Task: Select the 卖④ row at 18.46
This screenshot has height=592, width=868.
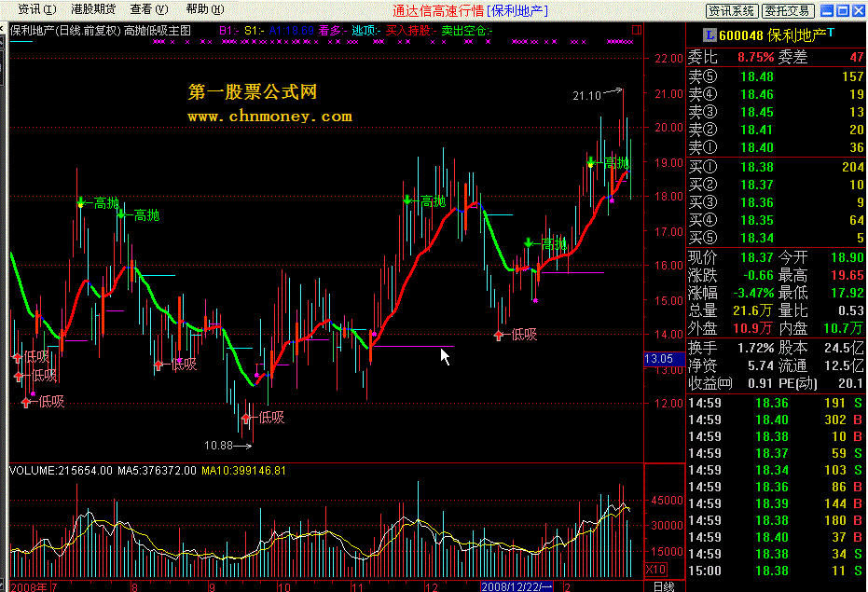Action: (x=776, y=94)
